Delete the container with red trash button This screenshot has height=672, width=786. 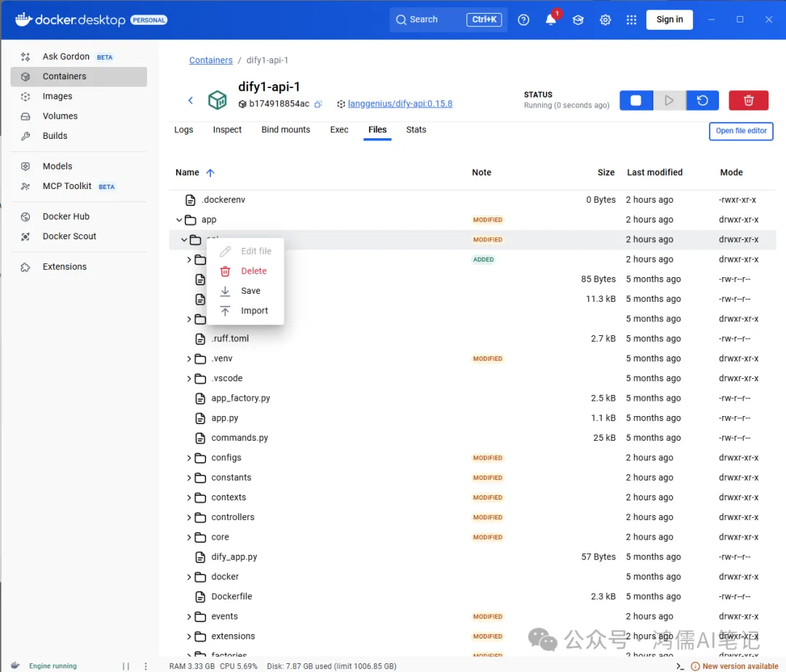(748, 100)
